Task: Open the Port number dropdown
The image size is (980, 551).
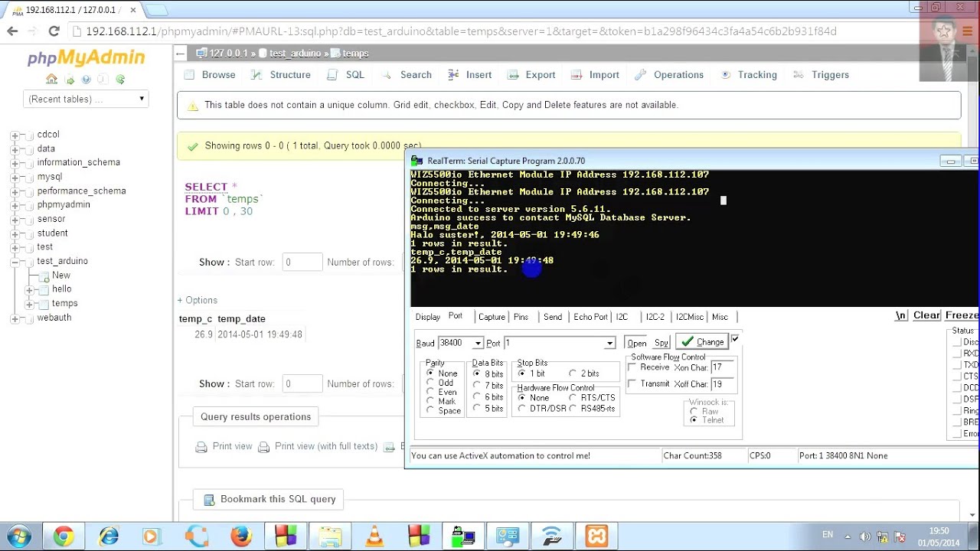Action: (610, 344)
